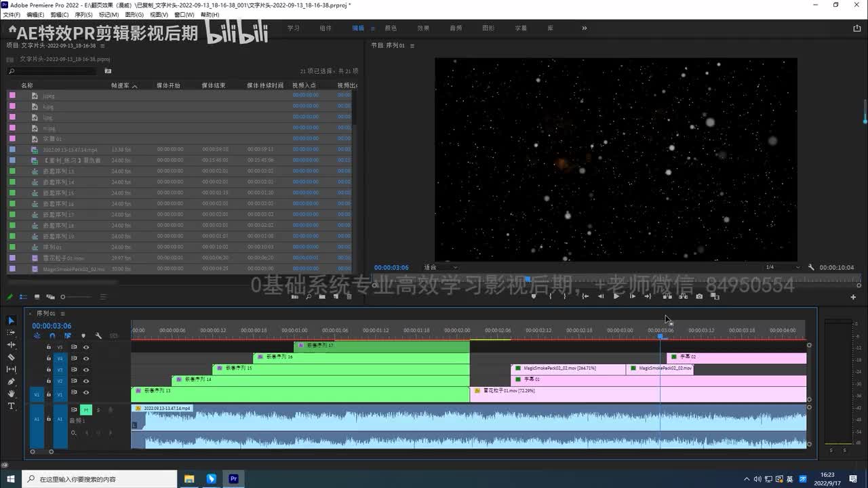Select the Track Select Forward tool
868x488 pixels.
11,333
